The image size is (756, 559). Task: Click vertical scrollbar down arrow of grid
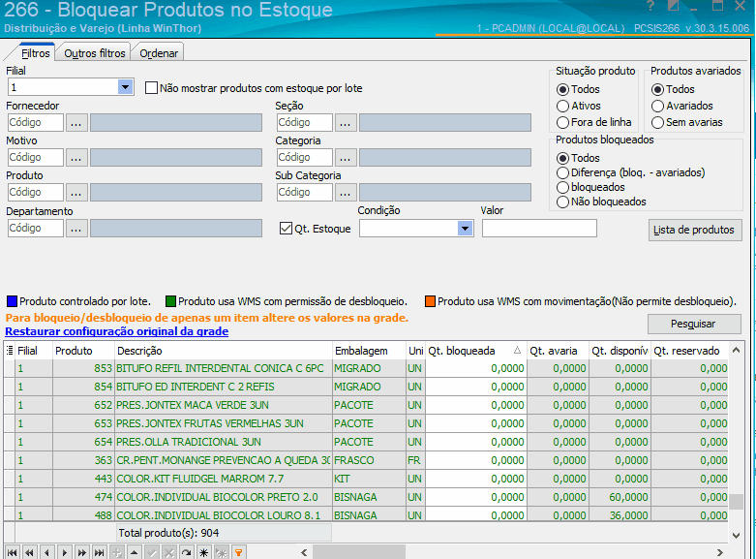point(736,535)
